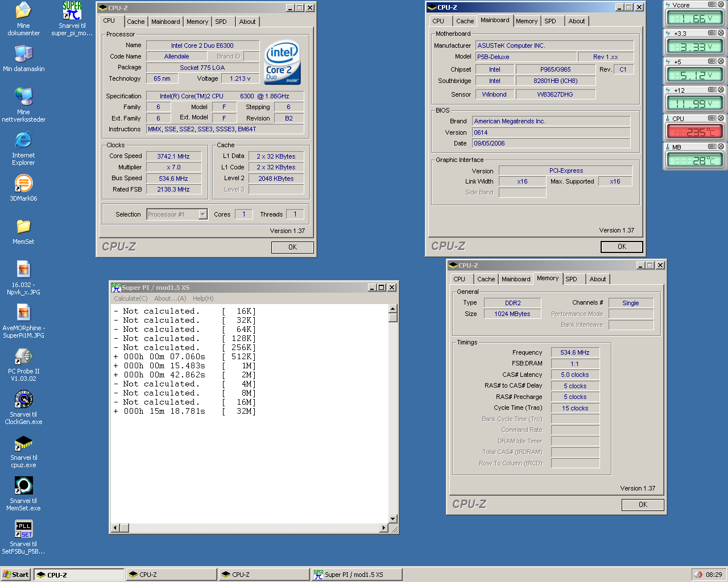Close the +3.3 voltage monitor widget
The height and width of the screenshot is (582, 728).
721,33
